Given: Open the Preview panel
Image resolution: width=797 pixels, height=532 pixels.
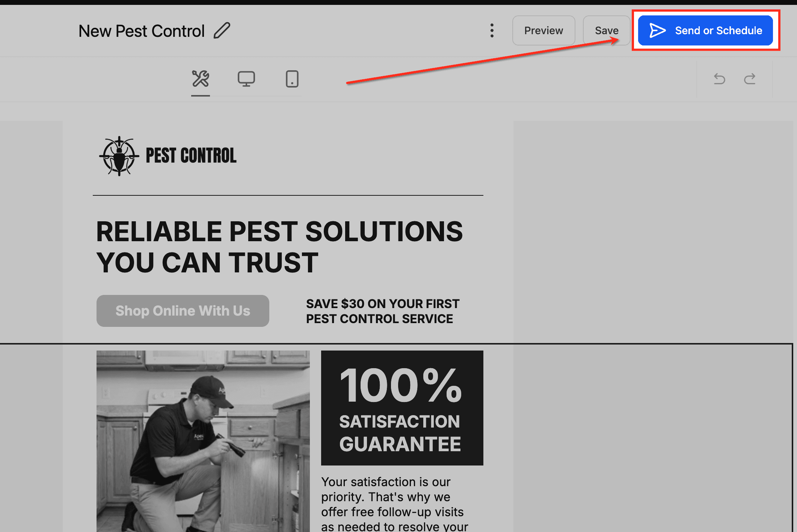Looking at the screenshot, I should [543, 30].
